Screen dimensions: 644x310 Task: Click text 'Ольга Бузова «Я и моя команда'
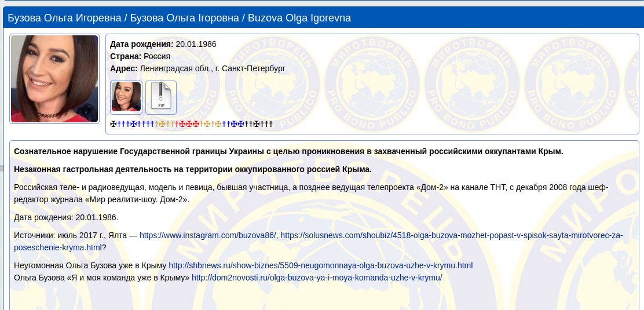(x=102, y=278)
